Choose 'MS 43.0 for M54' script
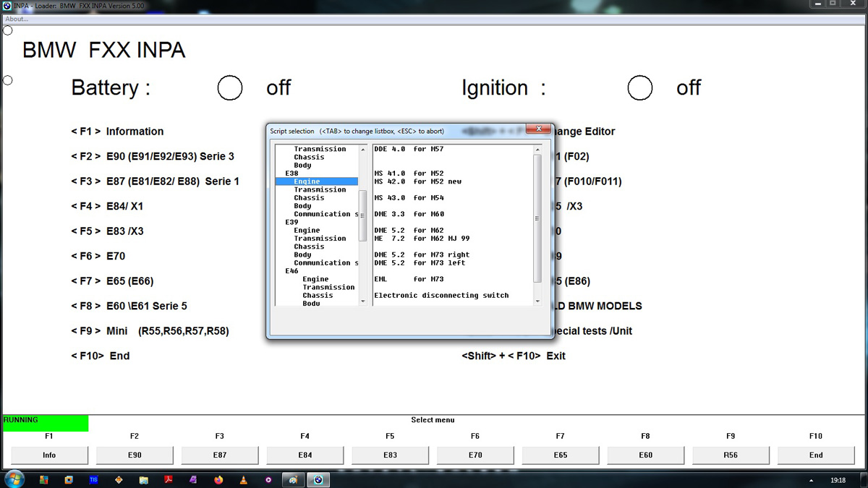Screen dimensions: 868x488 (409, 197)
